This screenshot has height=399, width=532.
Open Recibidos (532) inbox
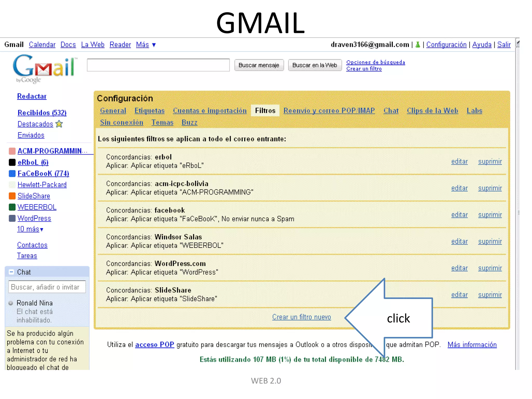pos(42,113)
